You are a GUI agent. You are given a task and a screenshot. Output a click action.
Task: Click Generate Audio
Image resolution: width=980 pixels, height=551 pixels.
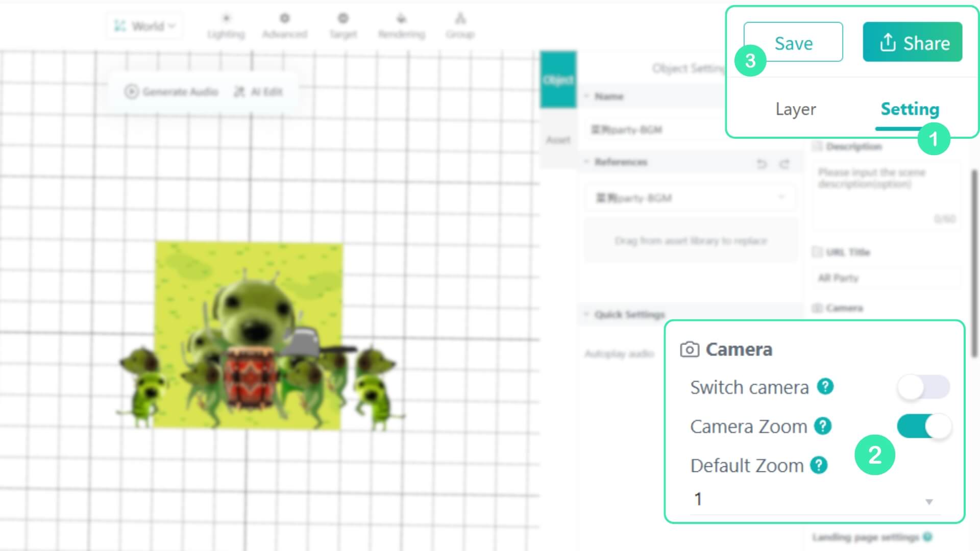[x=171, y=91]
